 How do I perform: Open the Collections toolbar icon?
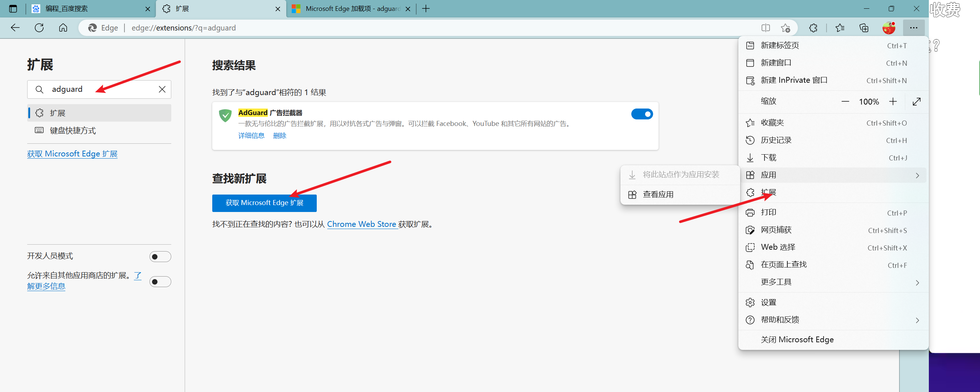864,28
